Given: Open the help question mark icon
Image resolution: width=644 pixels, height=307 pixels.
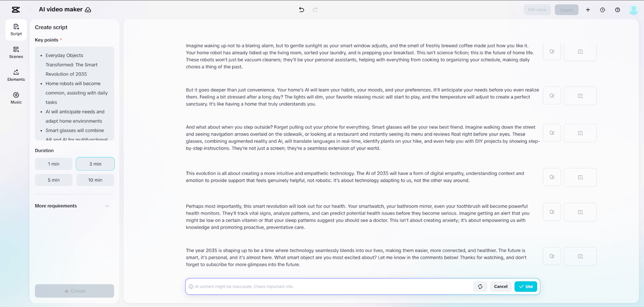Looking at the screenshot, I should pyautogui.click(x=617, y=10).
